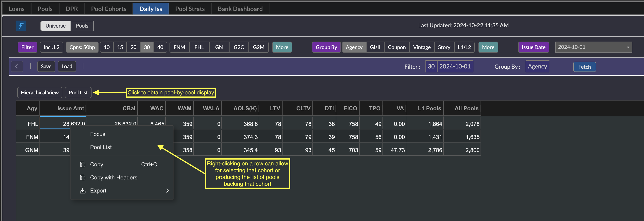The width and height of the screenshot is (644, 221).
Task: Click the Export download icon
Action: click(x=82, y=190)
